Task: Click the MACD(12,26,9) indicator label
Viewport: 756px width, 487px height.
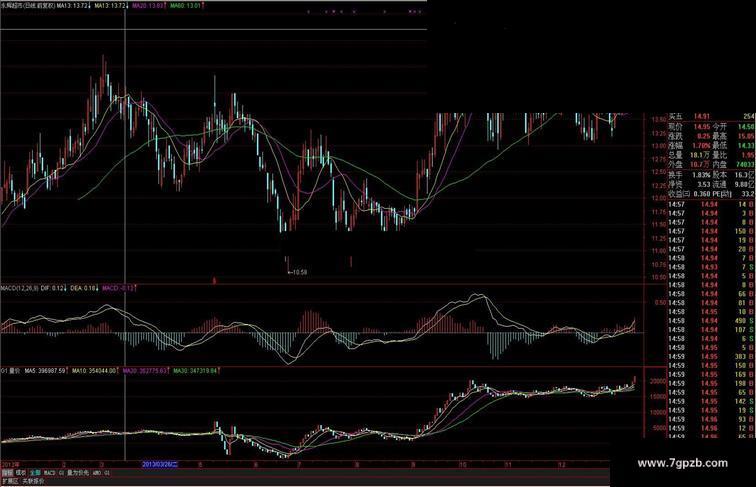Action: 19,288
